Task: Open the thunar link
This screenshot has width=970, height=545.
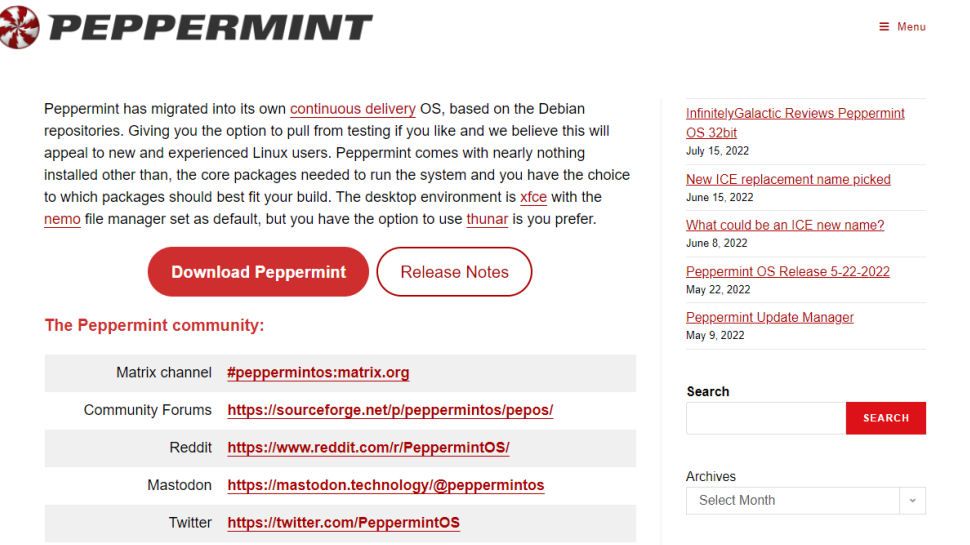Action: [487, 219]
